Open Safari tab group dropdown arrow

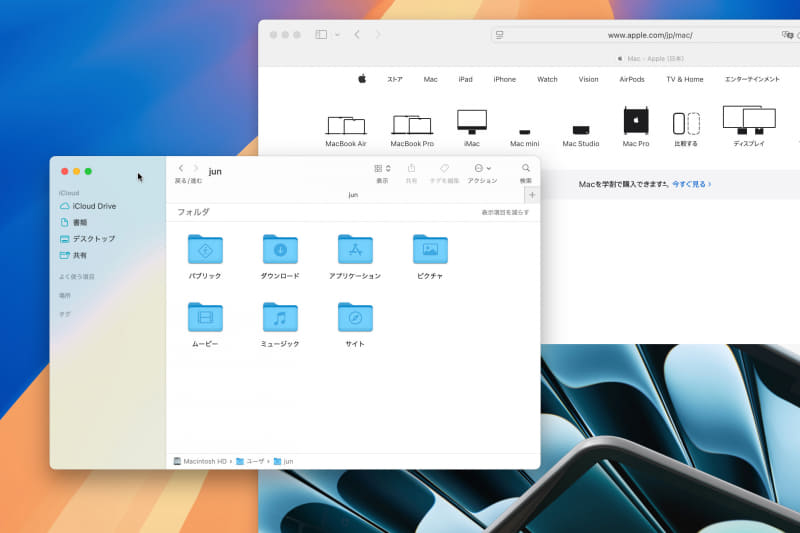point(337,35)
